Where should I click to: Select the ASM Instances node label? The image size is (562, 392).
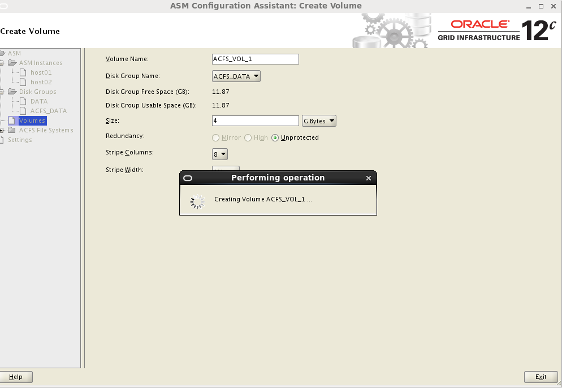coord(41,63)
